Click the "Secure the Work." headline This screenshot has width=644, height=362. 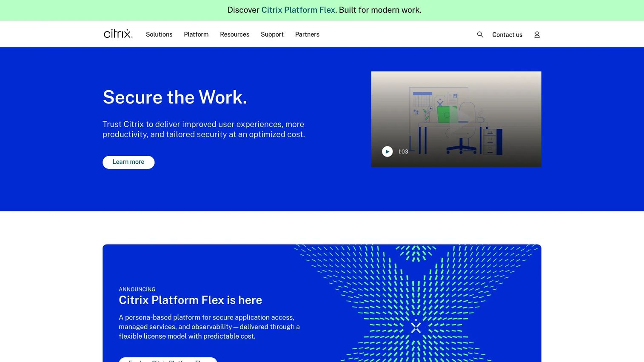point(175,97)
